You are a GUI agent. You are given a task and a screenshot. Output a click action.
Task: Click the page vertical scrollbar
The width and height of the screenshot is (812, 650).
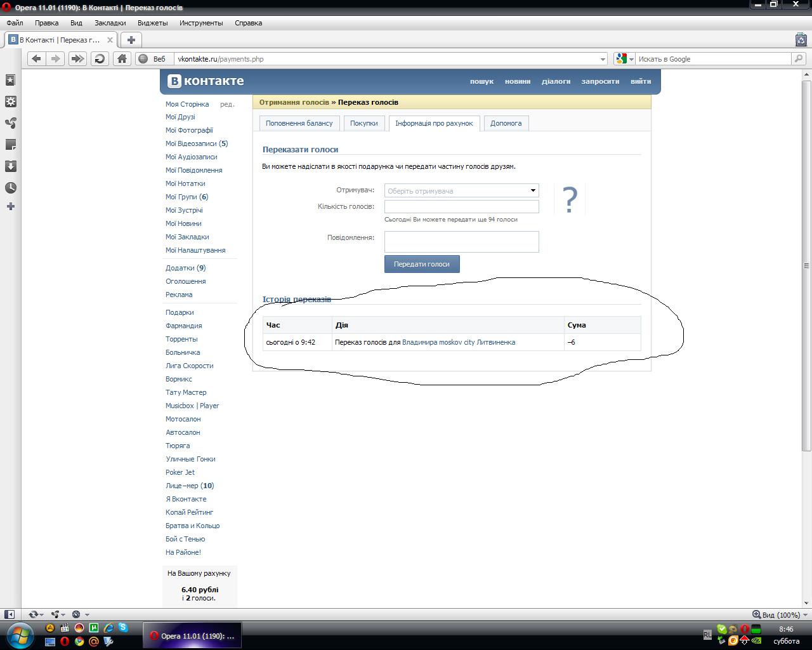(806, 265)
